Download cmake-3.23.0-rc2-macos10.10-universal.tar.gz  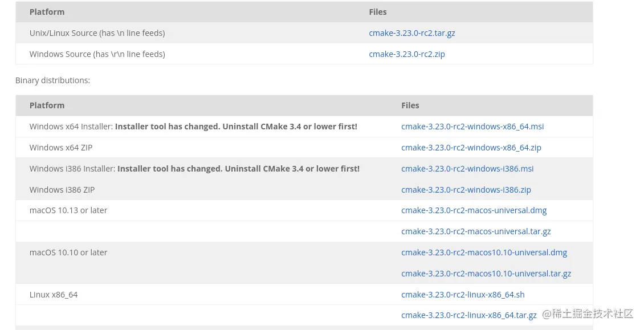pos(486,273)
